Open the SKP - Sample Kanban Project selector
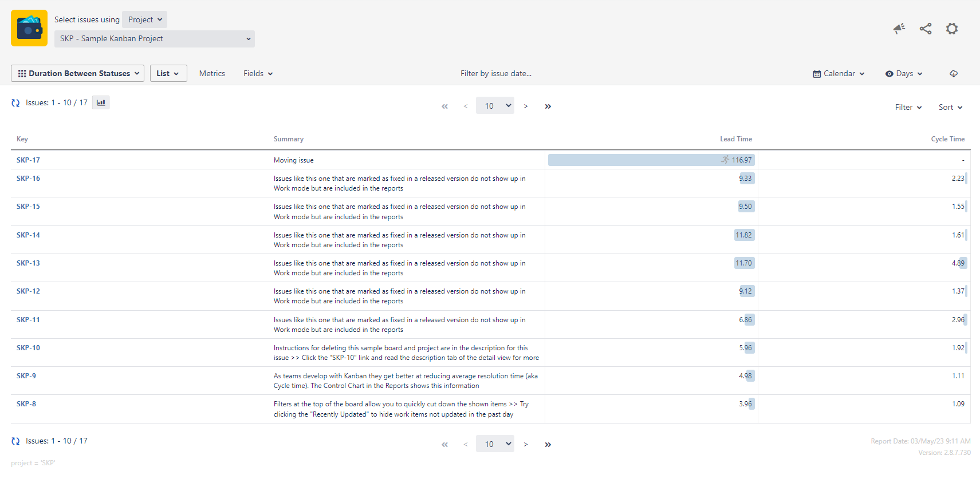980x479 pixels. click(x=155, y=39)
